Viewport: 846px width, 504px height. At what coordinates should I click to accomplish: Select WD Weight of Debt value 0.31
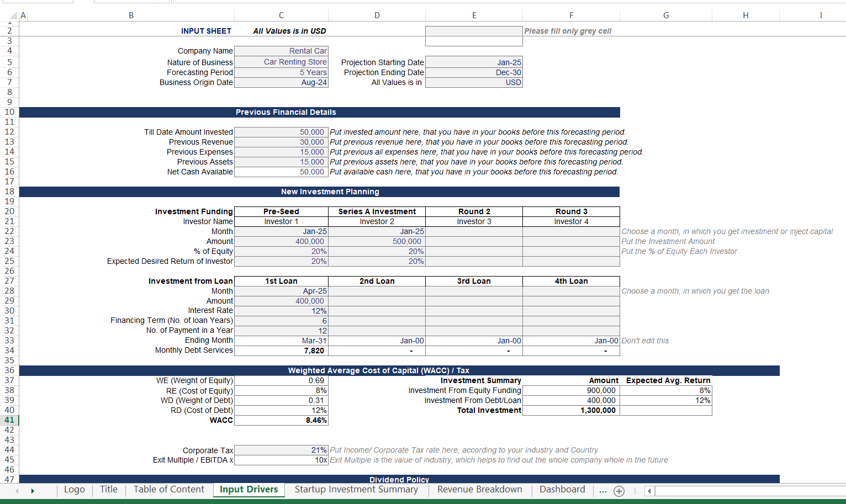pyautogui.click(x=281, y=400)
